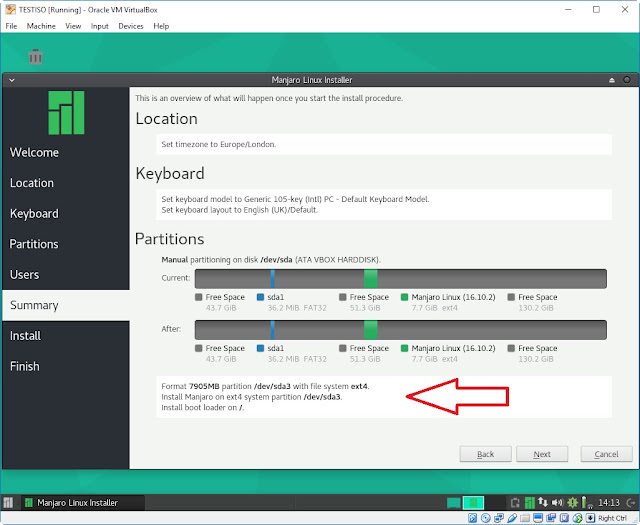Viewport: 640px width, 525px height.
Task: Click the blue sda1 segment in Current bar
Action: click(273, 279)
